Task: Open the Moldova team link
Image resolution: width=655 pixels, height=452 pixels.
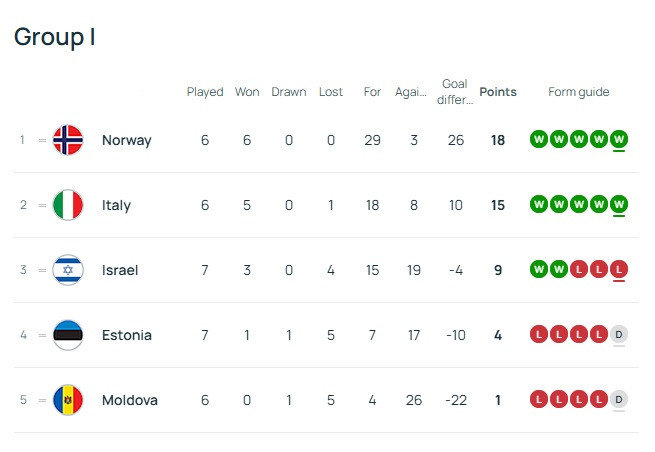Action: [130, 400]
